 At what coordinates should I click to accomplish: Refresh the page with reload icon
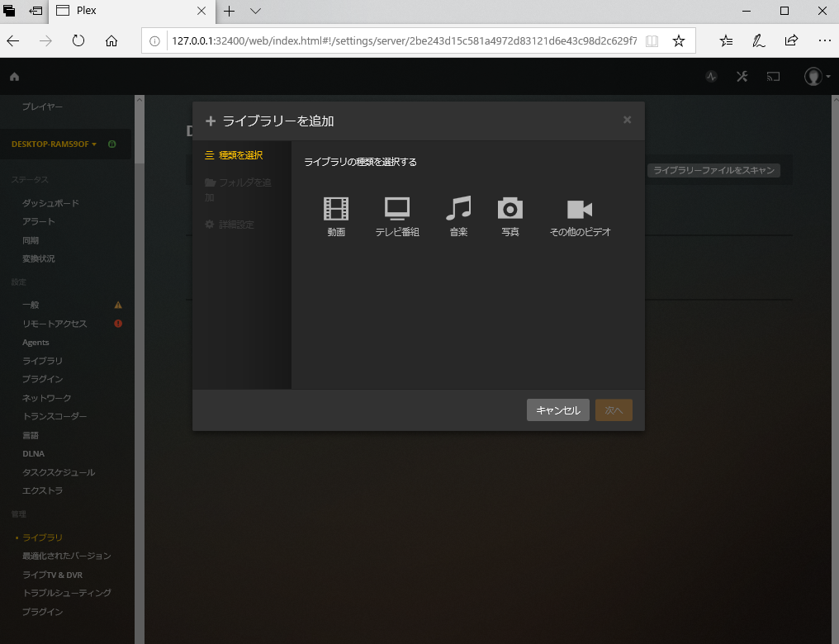click(78, 40)
